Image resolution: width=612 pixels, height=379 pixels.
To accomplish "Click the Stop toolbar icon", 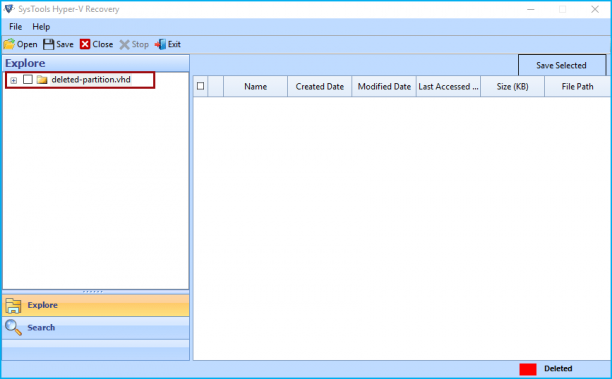I will [x=124, y=44].
